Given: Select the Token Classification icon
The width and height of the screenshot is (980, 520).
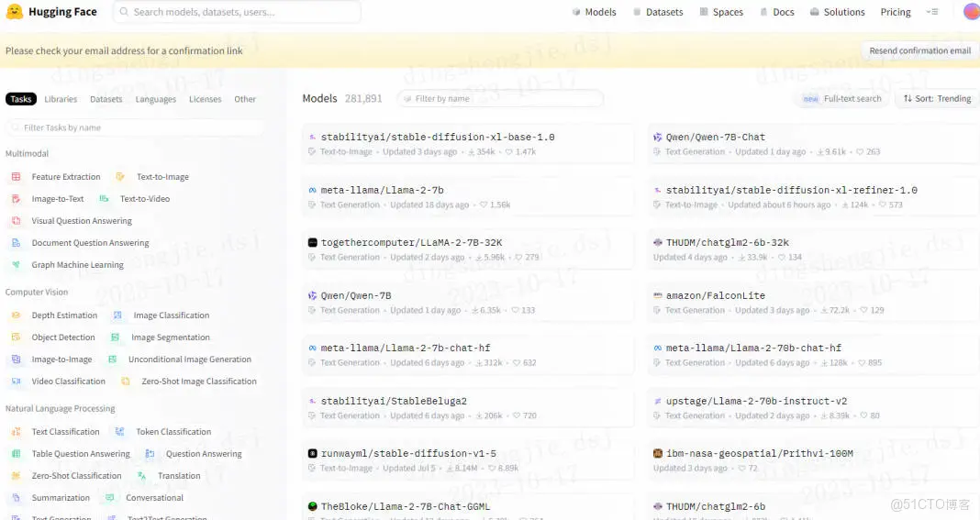Looking at the screenshot, I should 120,432.
